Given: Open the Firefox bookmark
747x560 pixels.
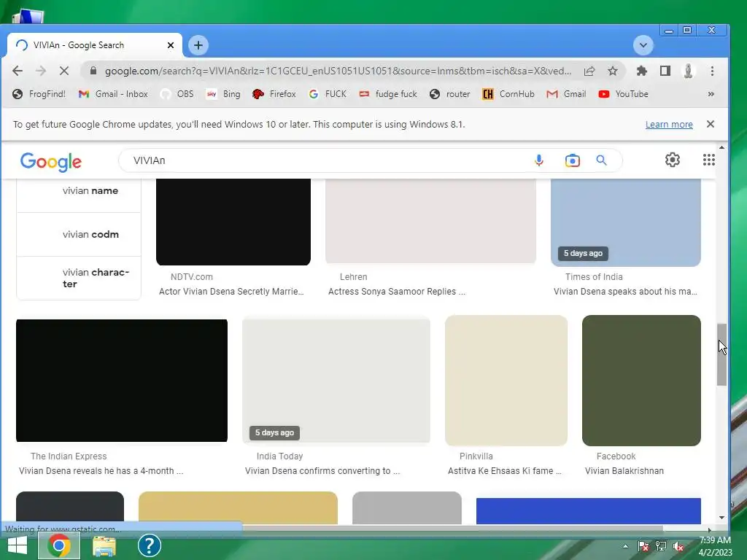Looking at the screenshot, I should point(274,94).
